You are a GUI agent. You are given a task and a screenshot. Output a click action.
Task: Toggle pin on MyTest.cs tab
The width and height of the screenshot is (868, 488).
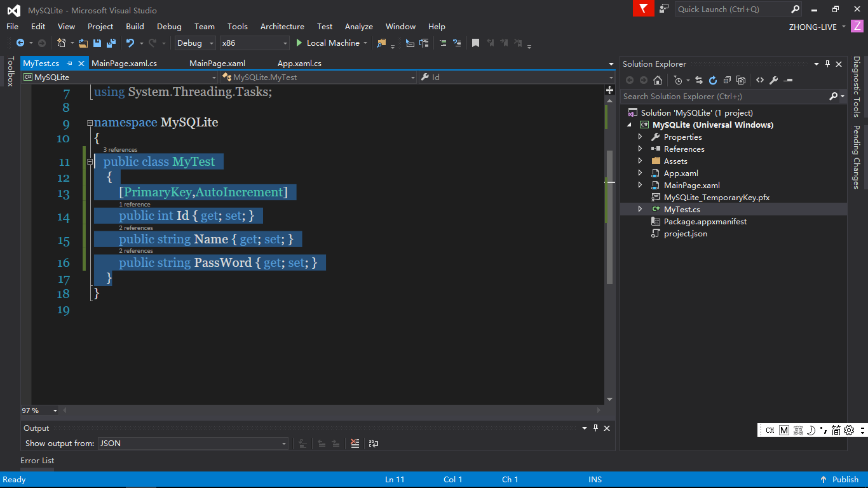[69, 64]
